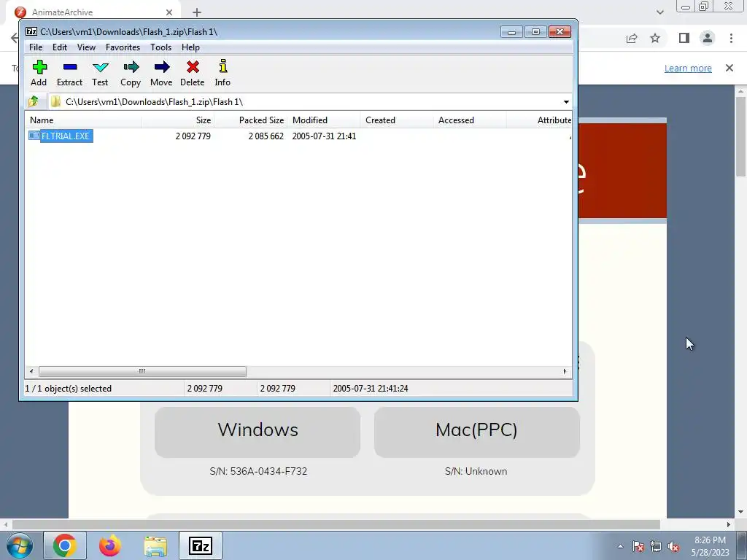
Task: Select the FLTRIAL.EXE file name
Action: 66,136
